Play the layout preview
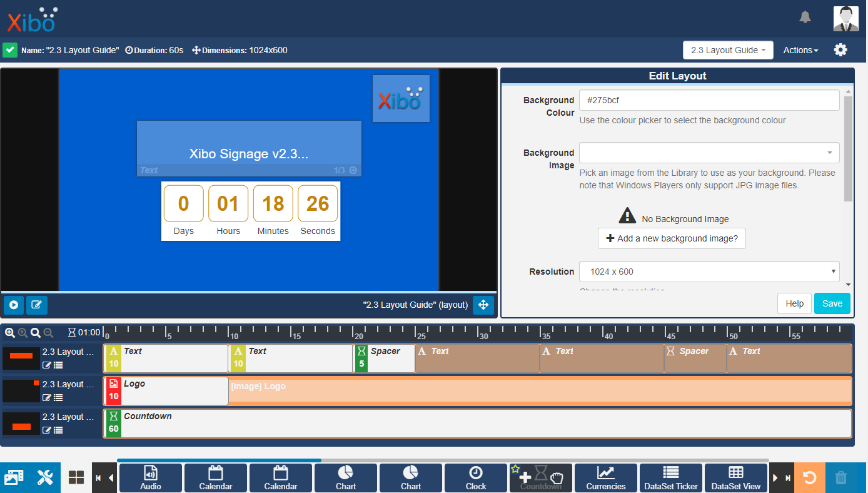 [x=14, y=305]
